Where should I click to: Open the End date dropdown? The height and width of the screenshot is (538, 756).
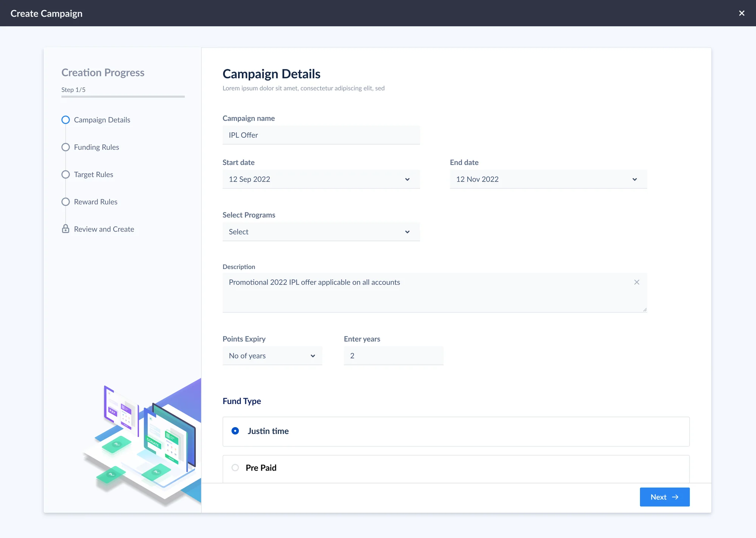tap(548, 179)
